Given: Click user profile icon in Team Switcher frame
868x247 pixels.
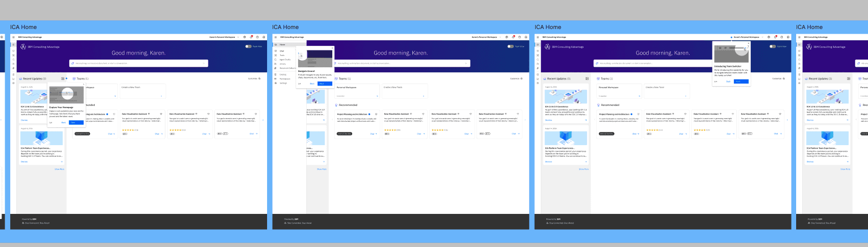Looking at the screenshot, I should [x=788, y=37].
